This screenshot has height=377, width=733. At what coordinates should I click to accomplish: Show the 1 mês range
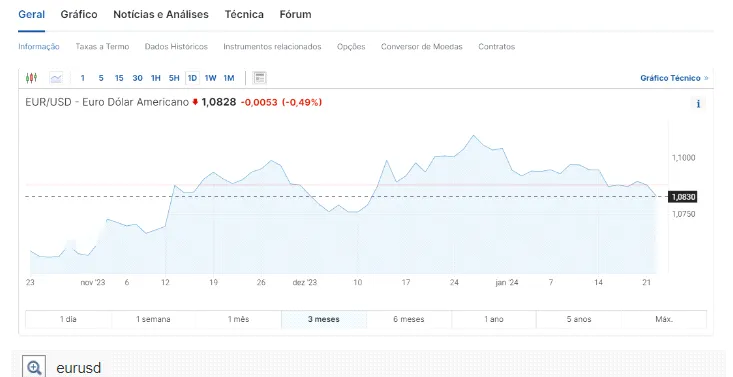pyautogui.click(x=238, y=319)
